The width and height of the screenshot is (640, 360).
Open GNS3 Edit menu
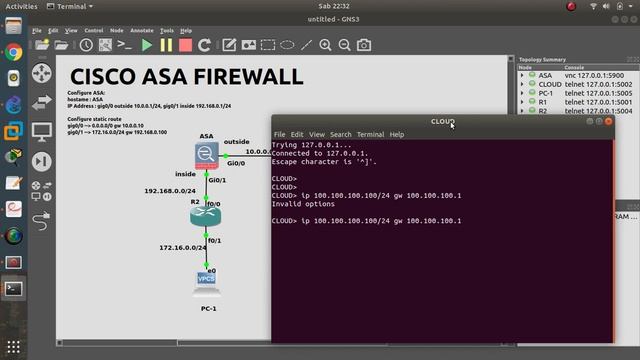[x=53, y=31]
